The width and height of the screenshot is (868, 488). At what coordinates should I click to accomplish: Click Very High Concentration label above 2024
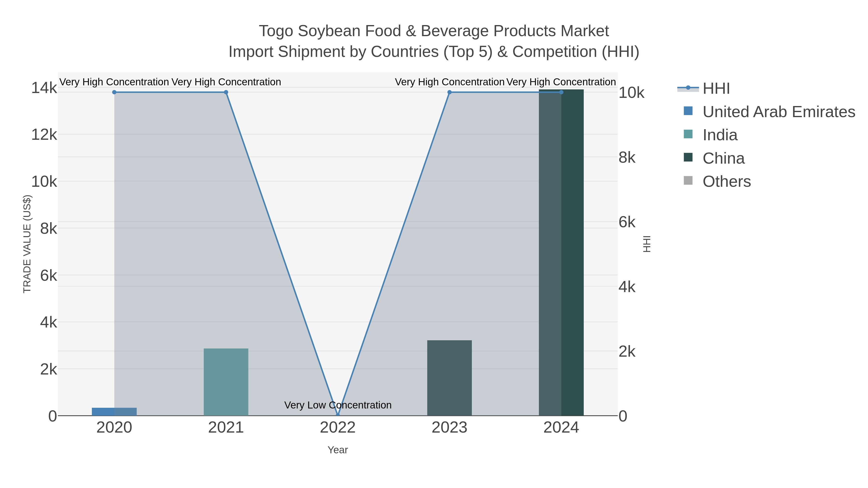pos(561,82)
